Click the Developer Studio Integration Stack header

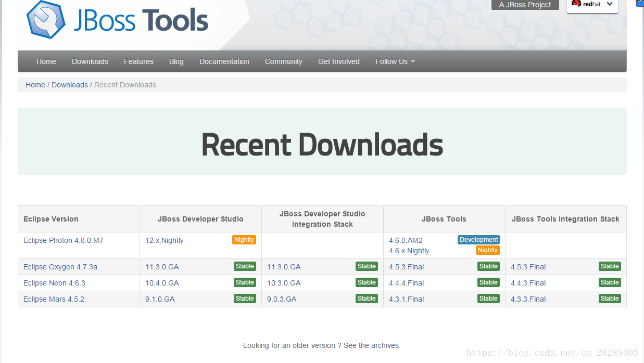coord(322,219)
